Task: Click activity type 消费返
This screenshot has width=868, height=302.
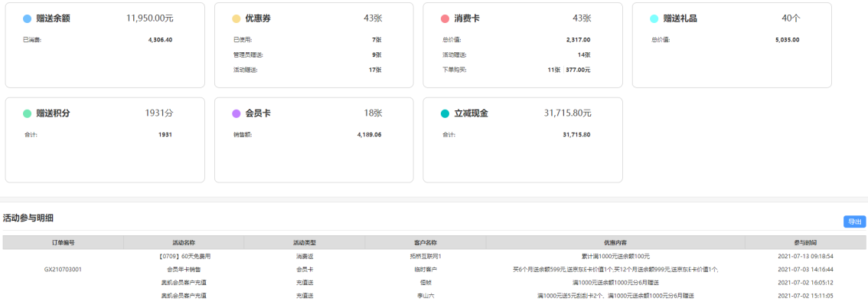Action: click(x=305, y=257)
